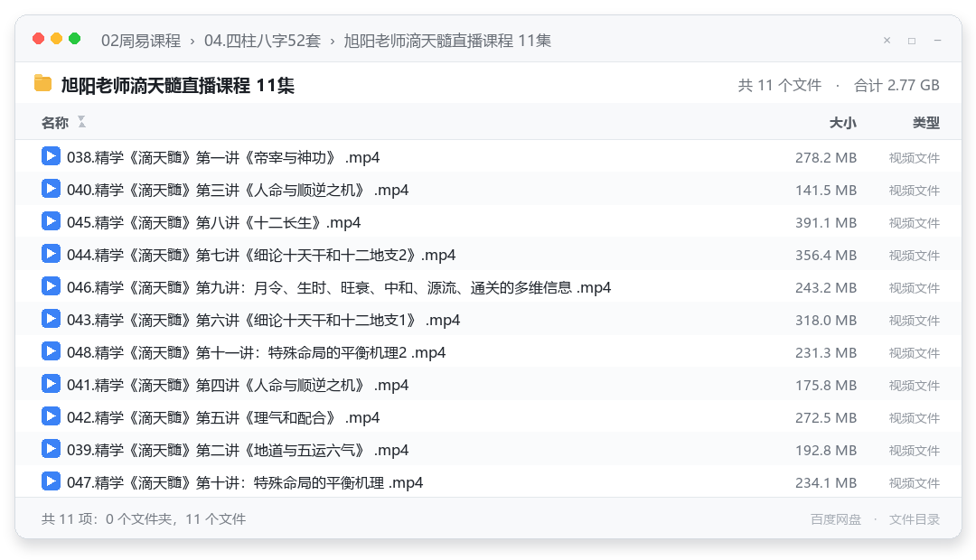Sort files by the 大小 column header

click(x=843, y=123)
